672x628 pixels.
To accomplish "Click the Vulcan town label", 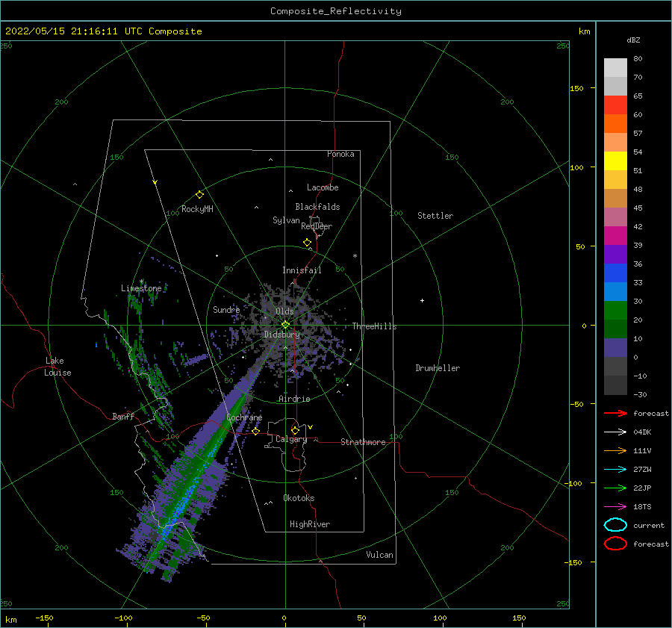I will pos(379,555).
